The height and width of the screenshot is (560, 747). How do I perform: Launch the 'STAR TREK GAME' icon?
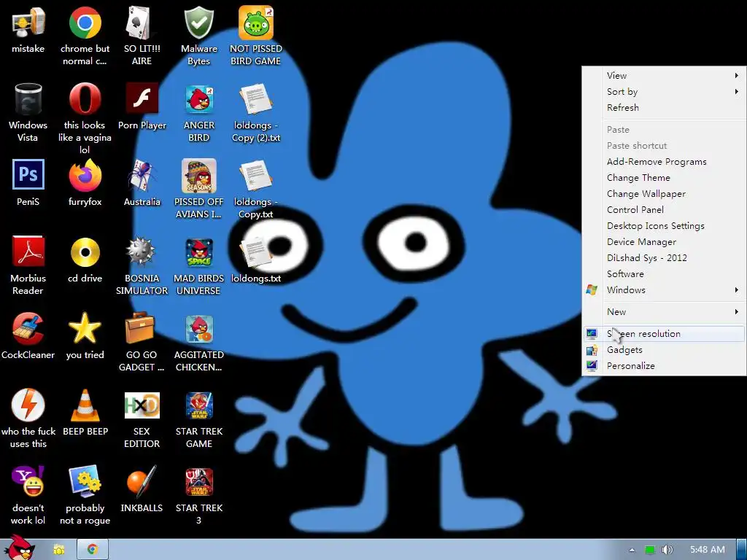click(x=199, y=405)
